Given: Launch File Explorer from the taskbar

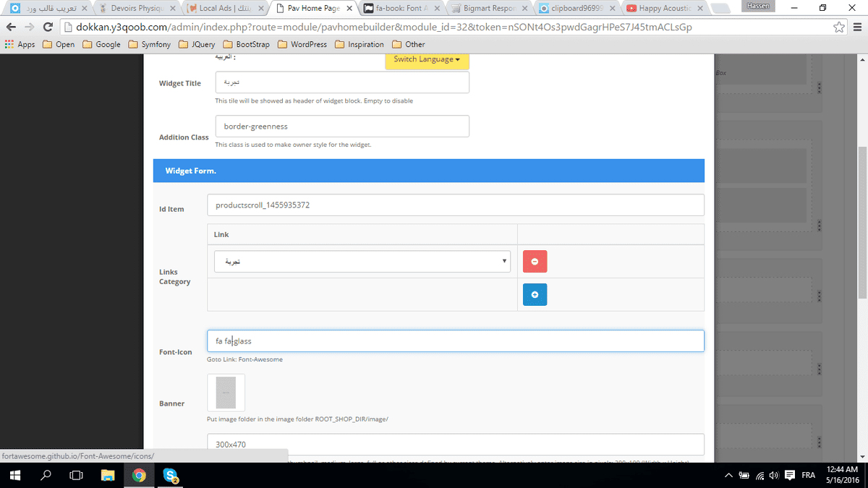Looking at the screenshot, I should tap(108, 475).
